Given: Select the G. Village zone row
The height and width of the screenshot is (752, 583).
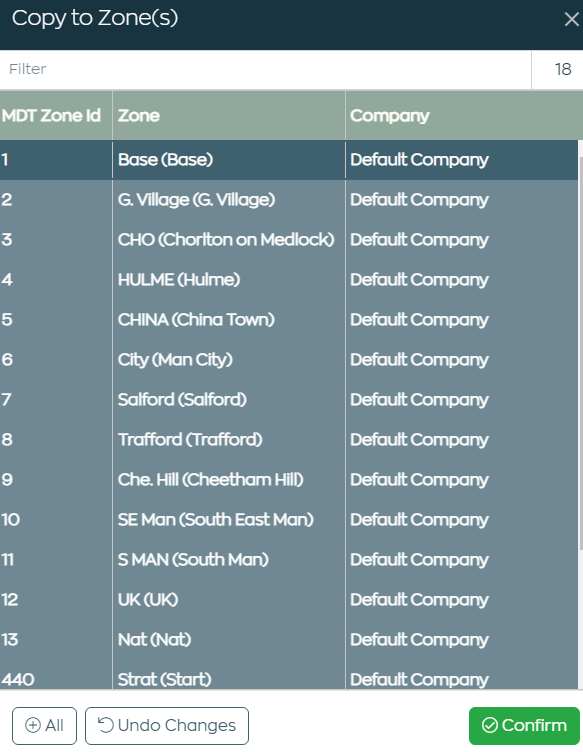Looking at the screenshot, I should pos(289,200).
